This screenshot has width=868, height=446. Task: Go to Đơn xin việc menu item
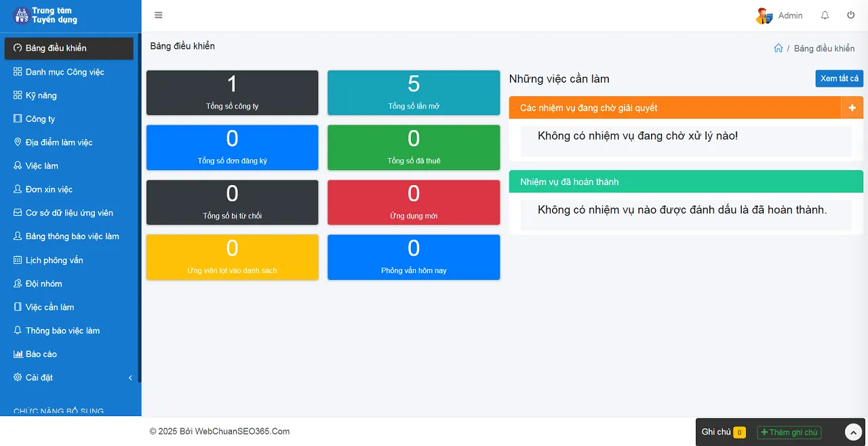click(x=49, y=190)
